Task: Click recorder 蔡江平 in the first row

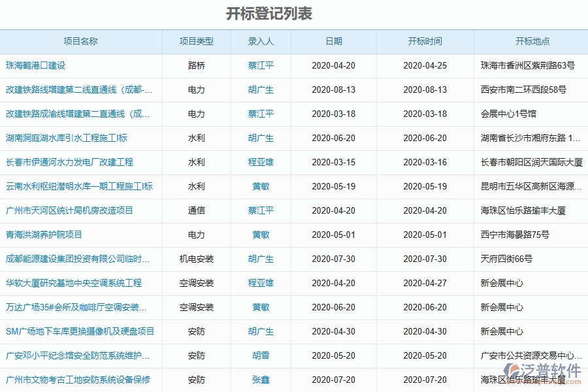Action: pos(260,66)
